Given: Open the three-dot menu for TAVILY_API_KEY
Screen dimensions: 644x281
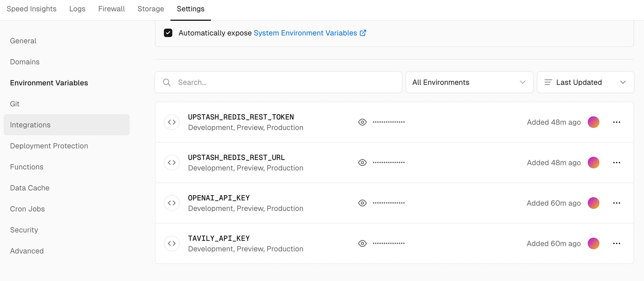Looking at the screenshot, I should [x=616, y=243].
